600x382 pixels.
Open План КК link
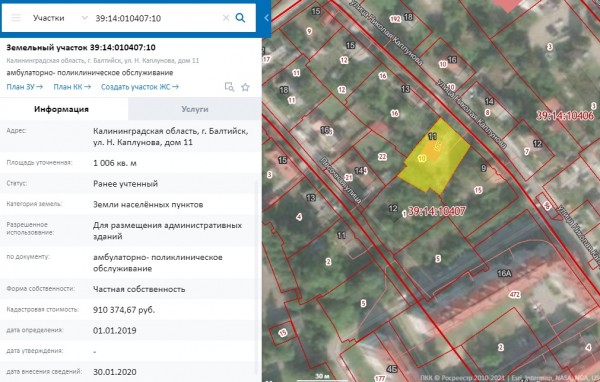[72, 87]
